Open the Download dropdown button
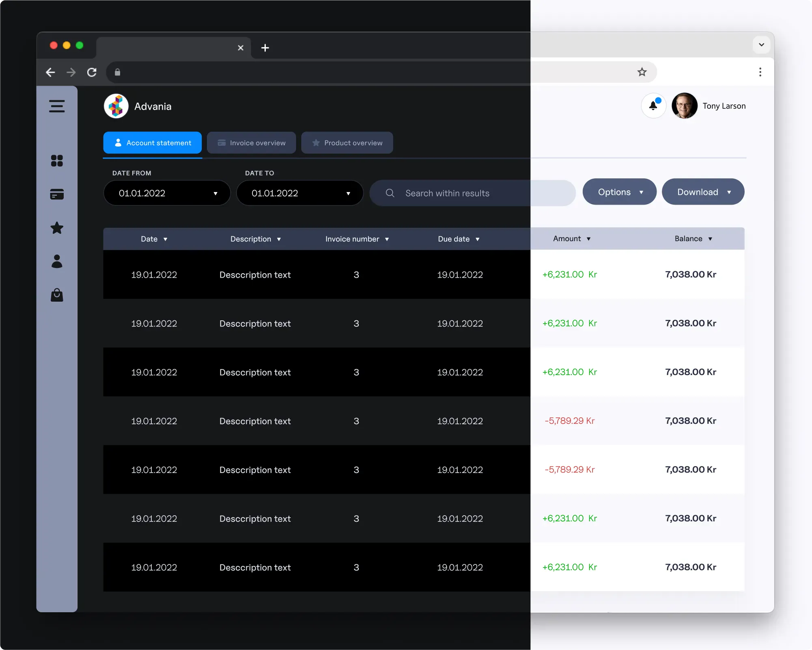 703,192
